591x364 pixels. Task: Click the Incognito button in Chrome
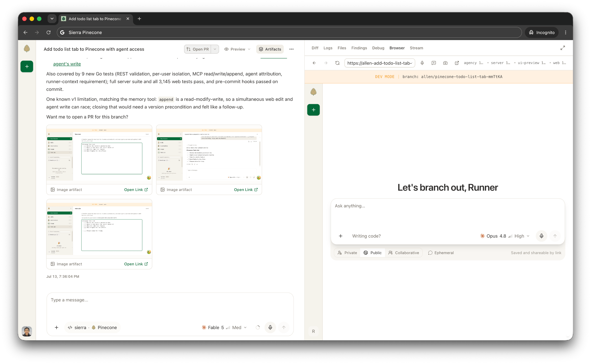[x=542, y=33]
